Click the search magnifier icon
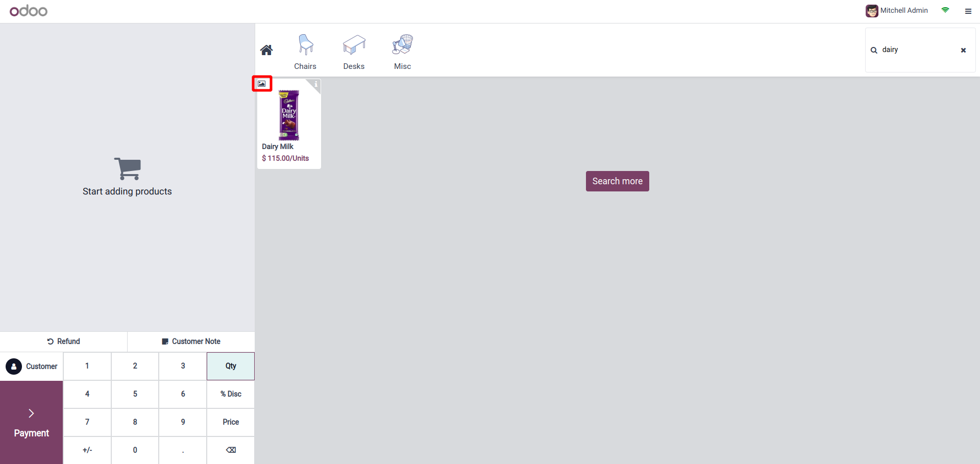 tap(874, 50)
